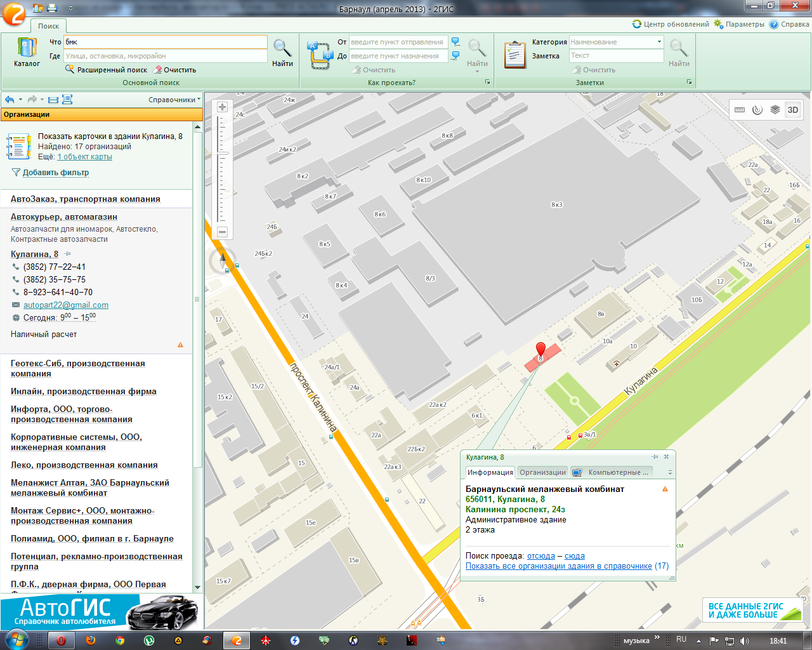Viewport: 812px width, 650px height.
Task: Expand Заметки panel launcher
Action: click(689, 83)
